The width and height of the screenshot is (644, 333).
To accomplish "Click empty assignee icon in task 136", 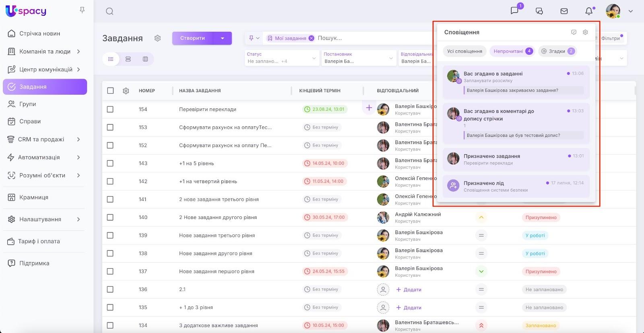I will 383,290.
